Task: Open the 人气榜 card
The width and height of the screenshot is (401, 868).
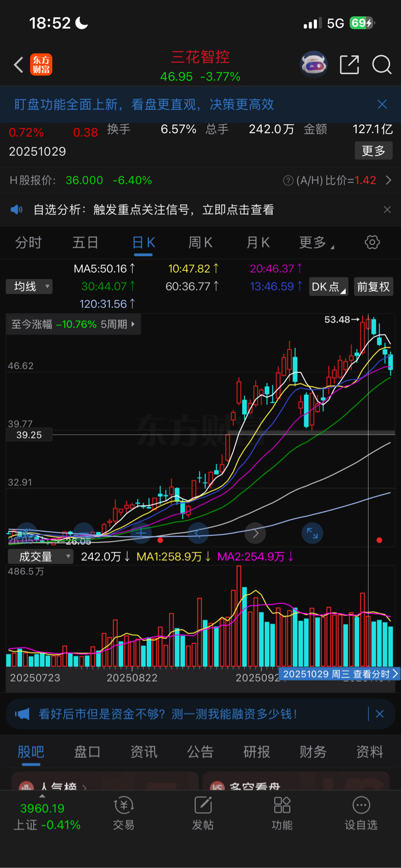Action: coord(105,781)
